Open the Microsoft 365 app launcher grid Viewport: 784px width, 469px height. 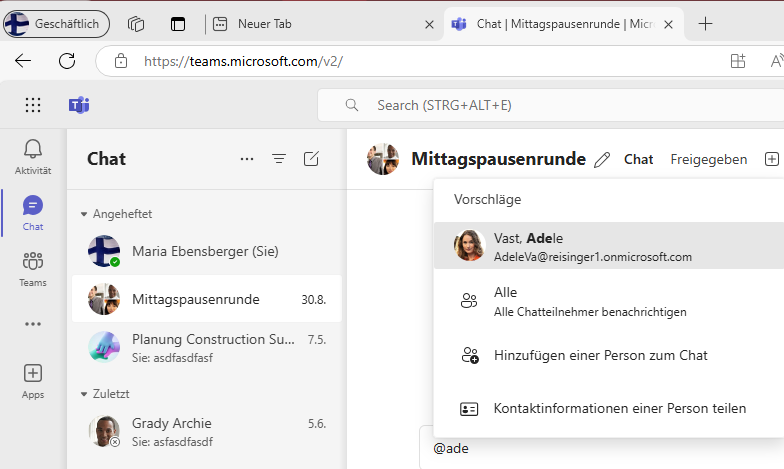(33, 105)
